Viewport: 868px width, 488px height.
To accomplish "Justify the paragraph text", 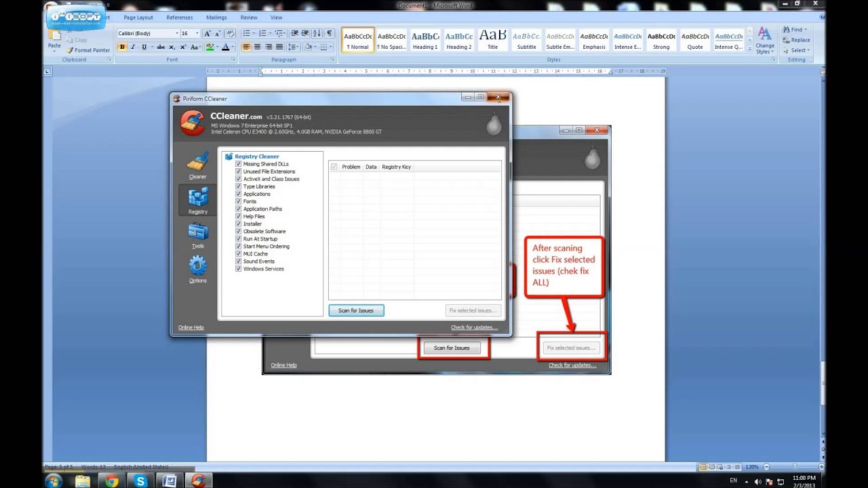I will [x=279, y=47].
